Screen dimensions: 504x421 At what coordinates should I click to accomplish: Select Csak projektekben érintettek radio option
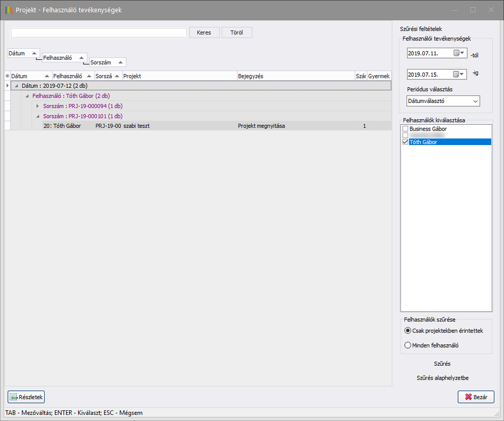(x=408, y=330)
